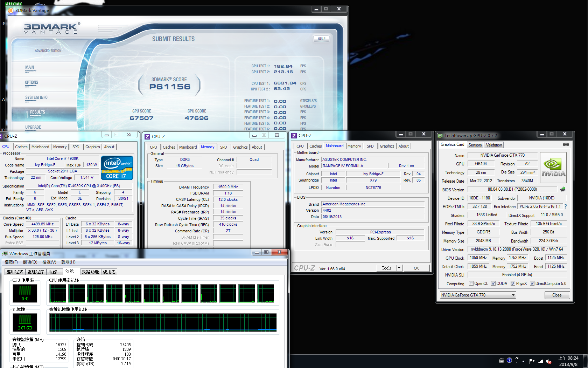
Task: Switch to the 處理程序 tab in Task Manager
Action: (x=36, y=272)
